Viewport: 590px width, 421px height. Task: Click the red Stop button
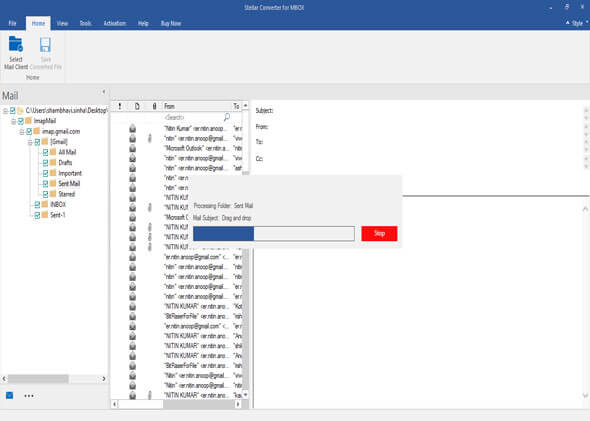click(x=379, y=233)
